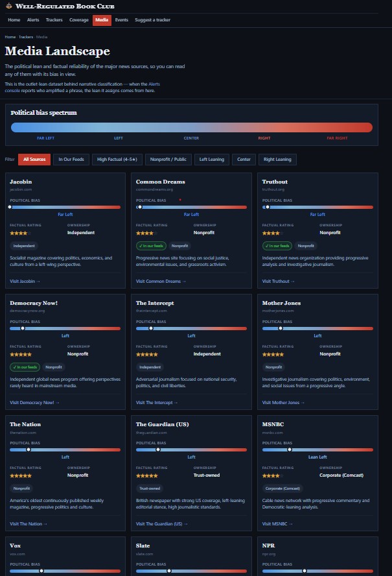Screen dimensions: 392x576
Task: Toggle the Nonprofit / Public filter
Action: pyautogui.click(x=168, y=160)
